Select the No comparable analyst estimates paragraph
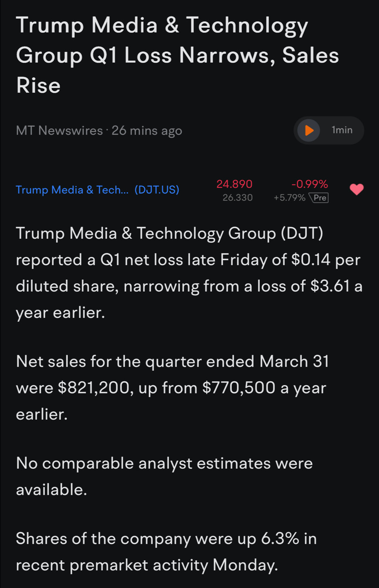The width and height of the screenshot is (379, 588). tap(164, 476)
